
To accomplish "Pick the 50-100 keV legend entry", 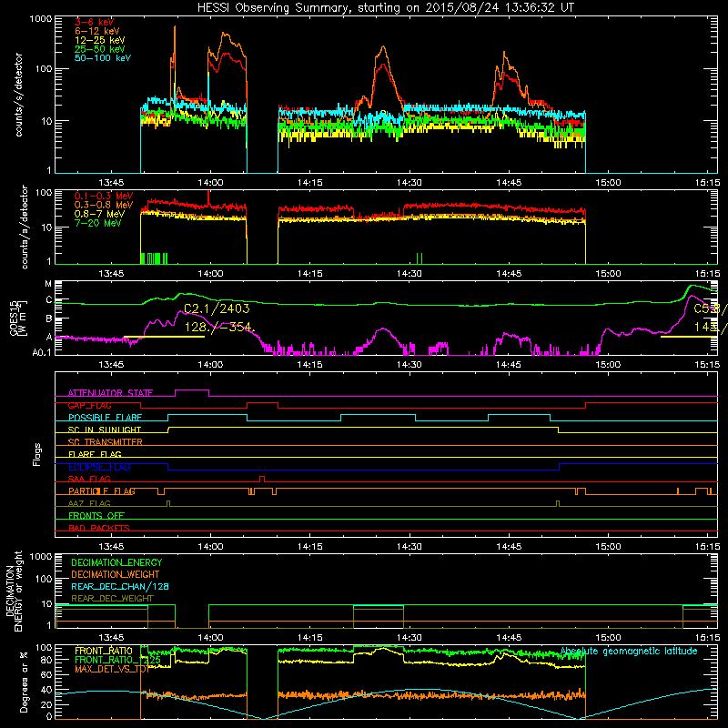I will (x=103, y=58).
